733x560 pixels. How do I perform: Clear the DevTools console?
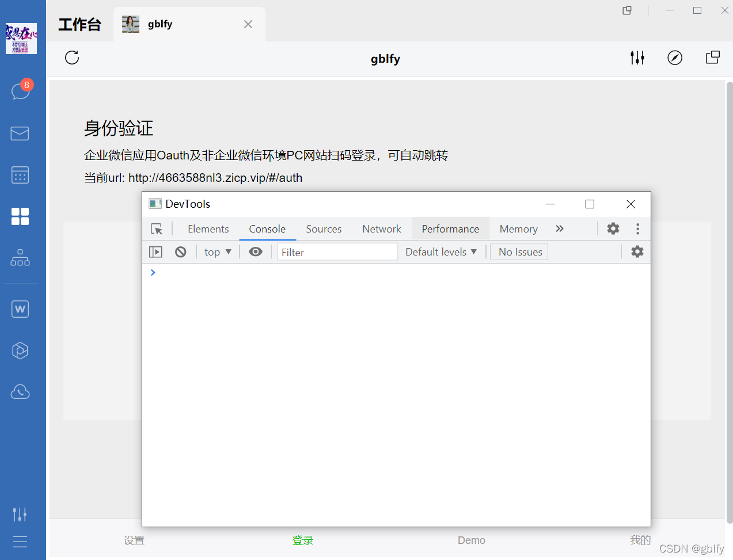tap(180, 252)
